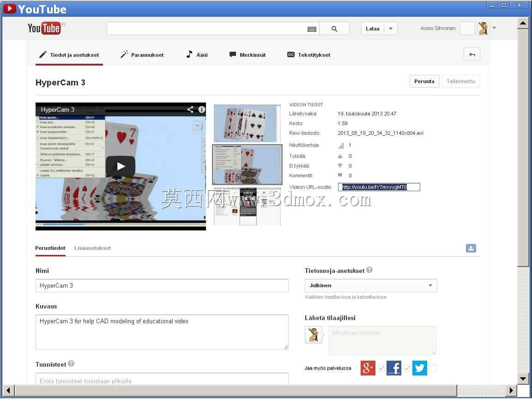Screen dimensions: 532x399
Task: Click the Tietosuoja-asetukset help icon
Action: click(x=369, y=270)
